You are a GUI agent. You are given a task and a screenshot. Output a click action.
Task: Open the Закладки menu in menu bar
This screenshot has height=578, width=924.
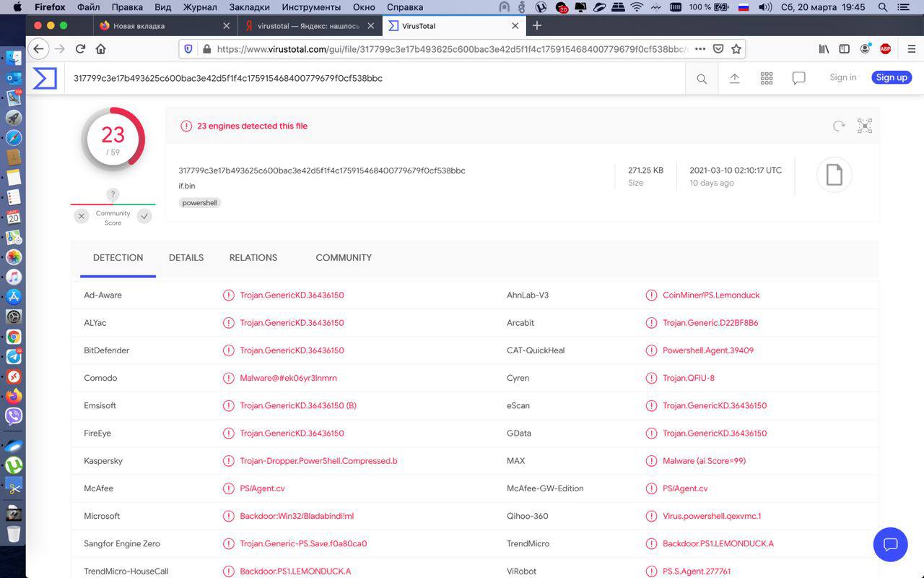tap(249, 7)
